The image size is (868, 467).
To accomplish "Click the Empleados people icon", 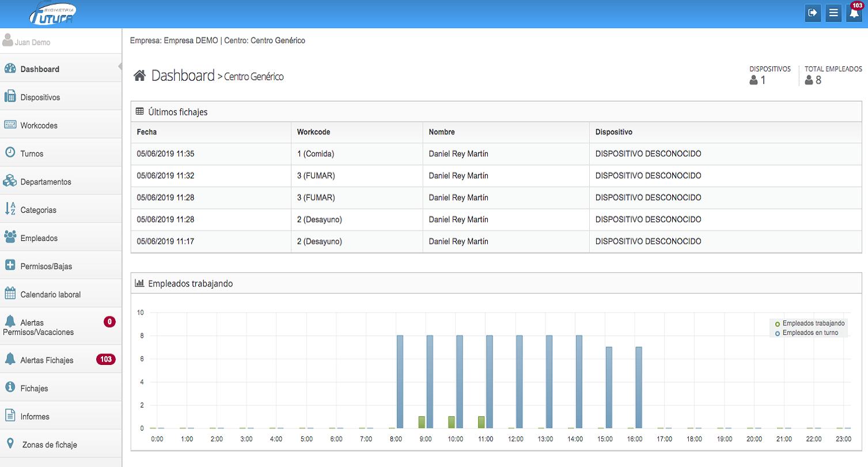I will (10, 237).
